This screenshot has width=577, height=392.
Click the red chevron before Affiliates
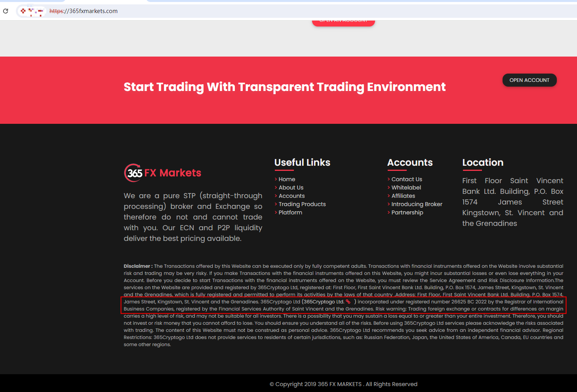tap(389, 196)
